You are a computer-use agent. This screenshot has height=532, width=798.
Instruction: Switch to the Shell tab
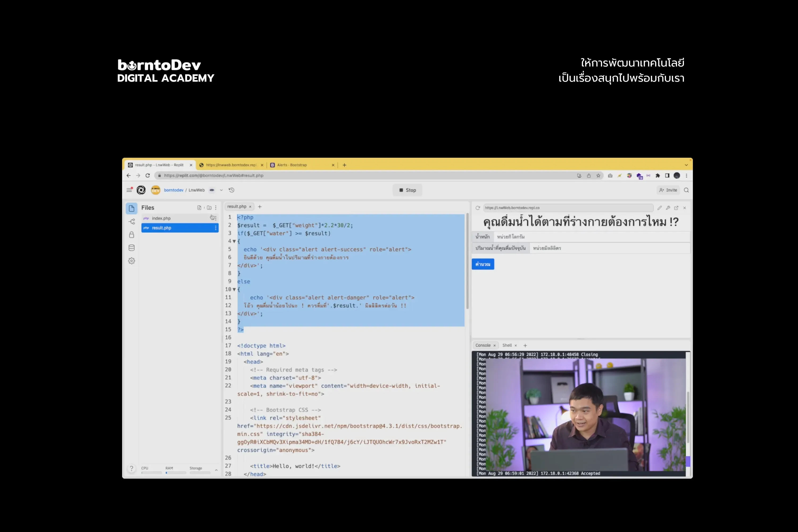click(507, 345)
